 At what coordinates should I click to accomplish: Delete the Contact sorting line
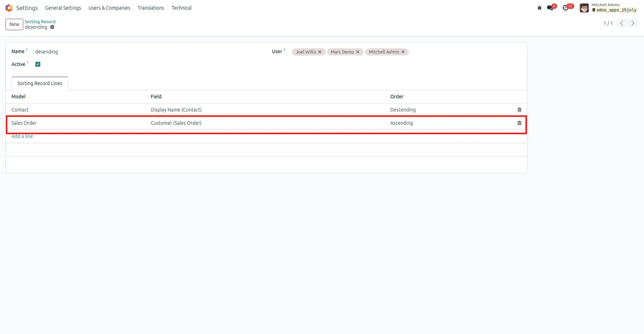point(519,110)
